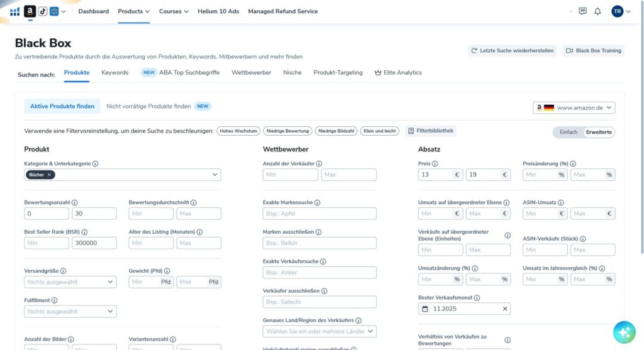Click the Exakte Markensuche input field

pyautogui.click(x=319, y=214)
